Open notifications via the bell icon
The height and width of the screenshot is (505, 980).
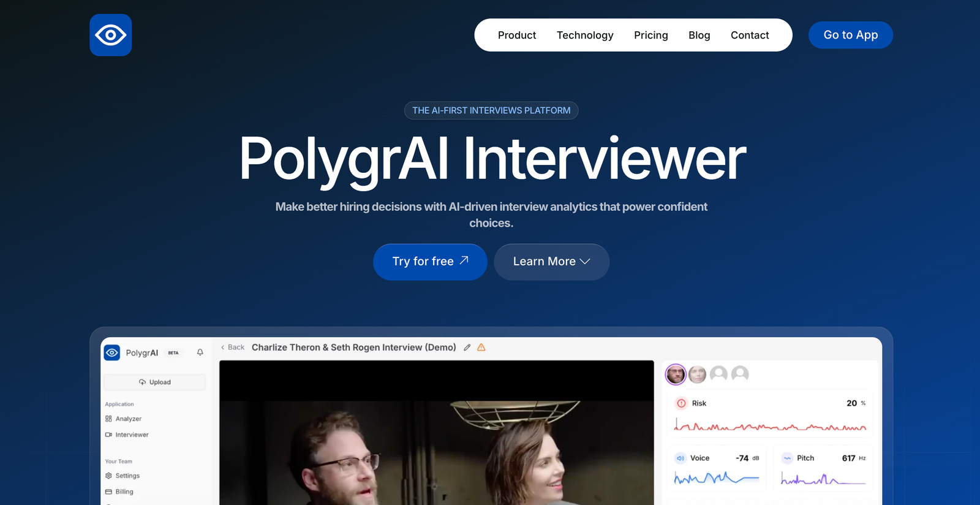click(x=200, y=352)
